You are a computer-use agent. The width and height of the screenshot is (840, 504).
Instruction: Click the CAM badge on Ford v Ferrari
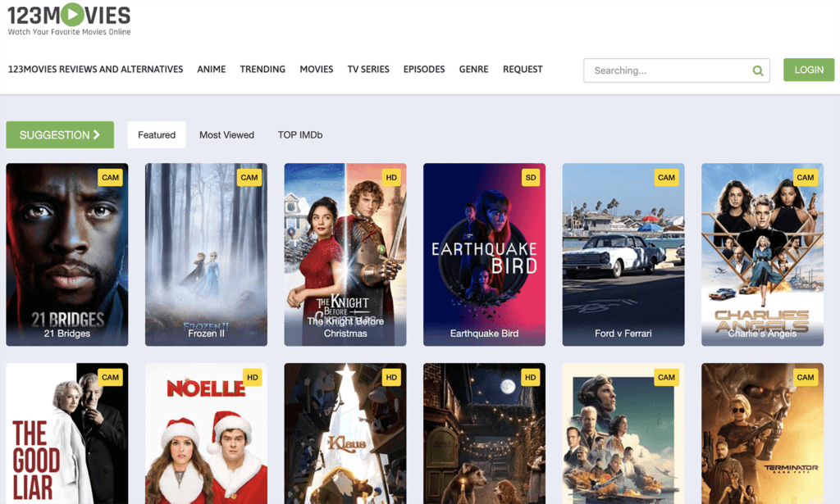pyautogui.click(x=666, y=178)
